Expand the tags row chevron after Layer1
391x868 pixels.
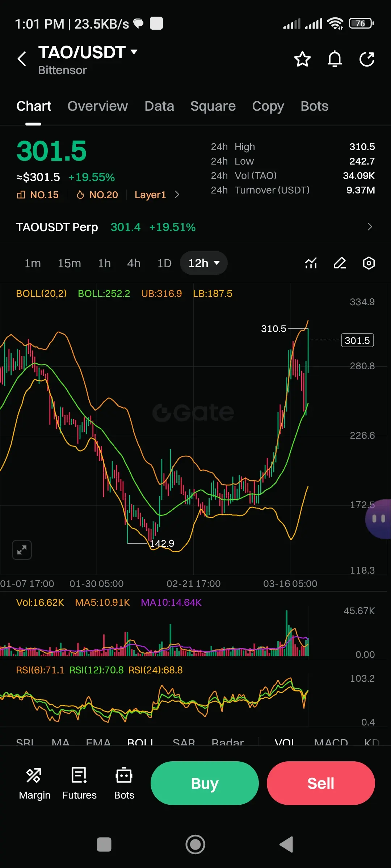coord(177,195)
